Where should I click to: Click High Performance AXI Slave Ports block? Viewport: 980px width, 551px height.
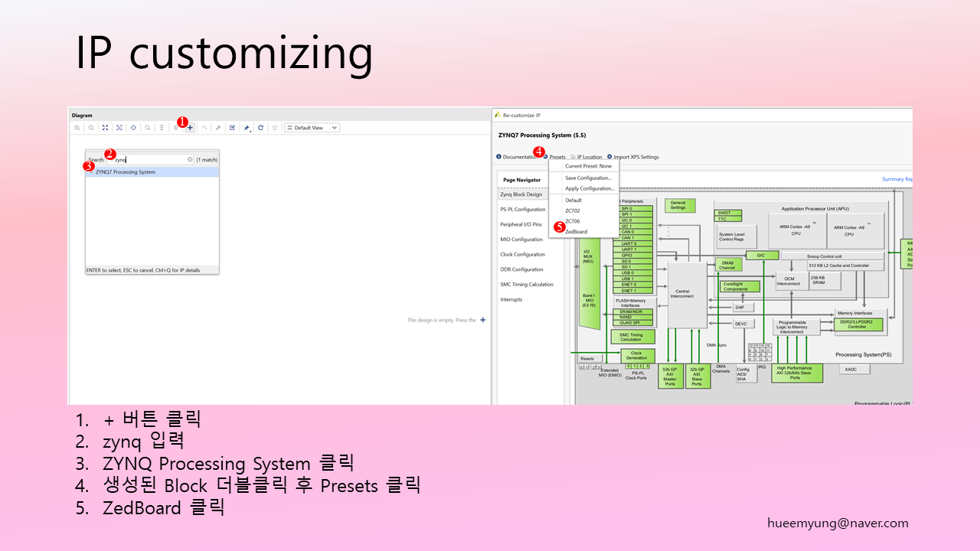click(797, 373)
